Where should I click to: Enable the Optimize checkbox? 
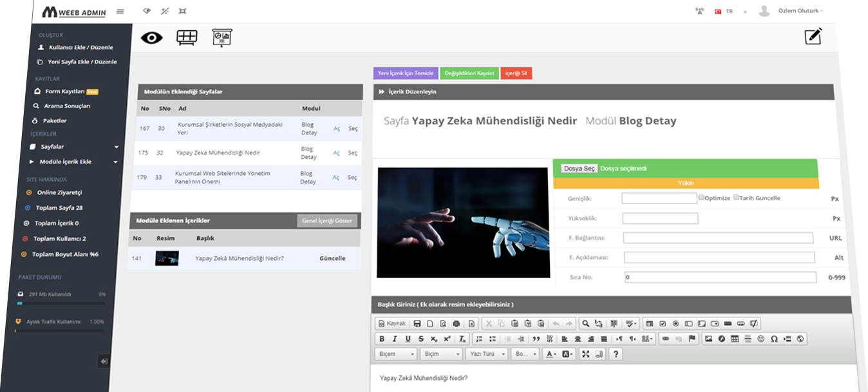point(701,198)
